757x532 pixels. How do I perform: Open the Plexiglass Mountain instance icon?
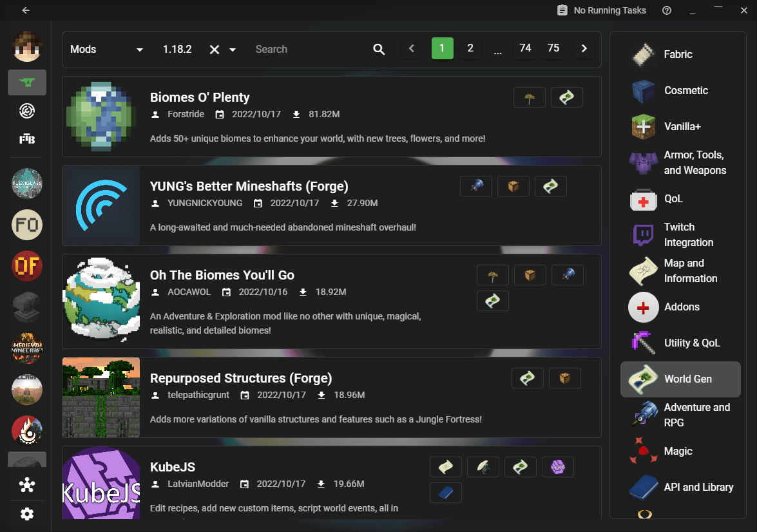[x=27, y=184]
